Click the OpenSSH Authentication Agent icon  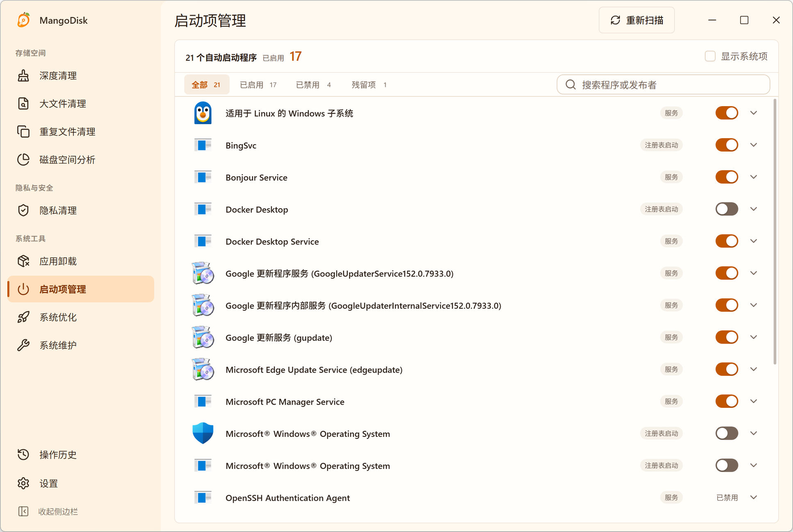click(x=203, y=497)
